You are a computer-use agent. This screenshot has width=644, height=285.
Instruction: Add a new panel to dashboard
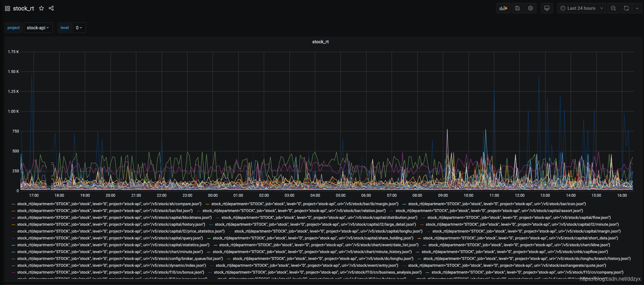click(x=503, y=8)
